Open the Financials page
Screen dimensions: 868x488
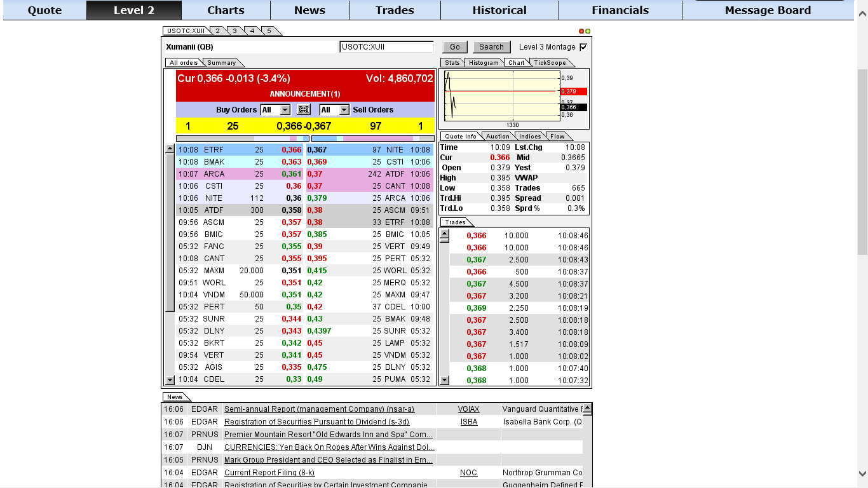(x=620, y=10)
